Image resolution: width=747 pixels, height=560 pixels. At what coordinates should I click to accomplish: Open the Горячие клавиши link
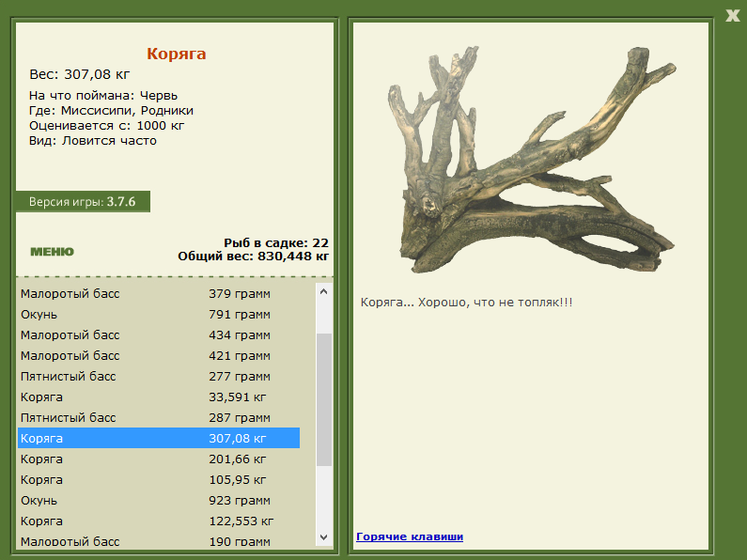point(410,537)
